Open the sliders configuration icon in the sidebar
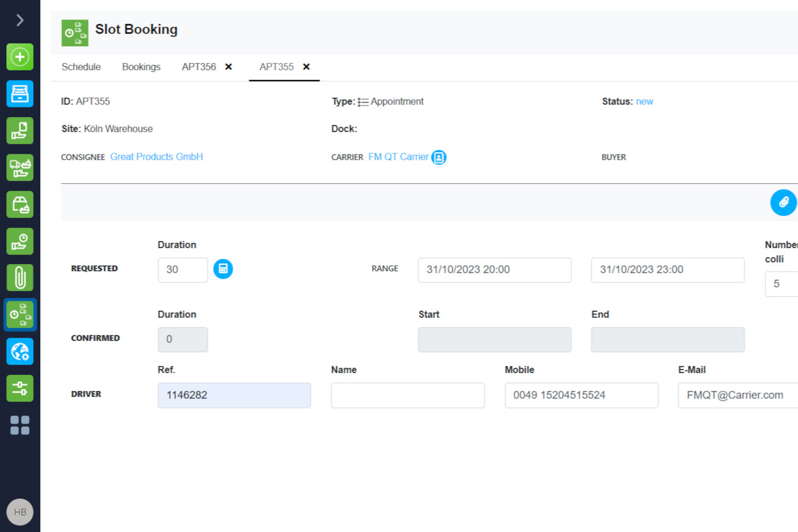This screenshot has width=798, height=532. click(20, 388)
